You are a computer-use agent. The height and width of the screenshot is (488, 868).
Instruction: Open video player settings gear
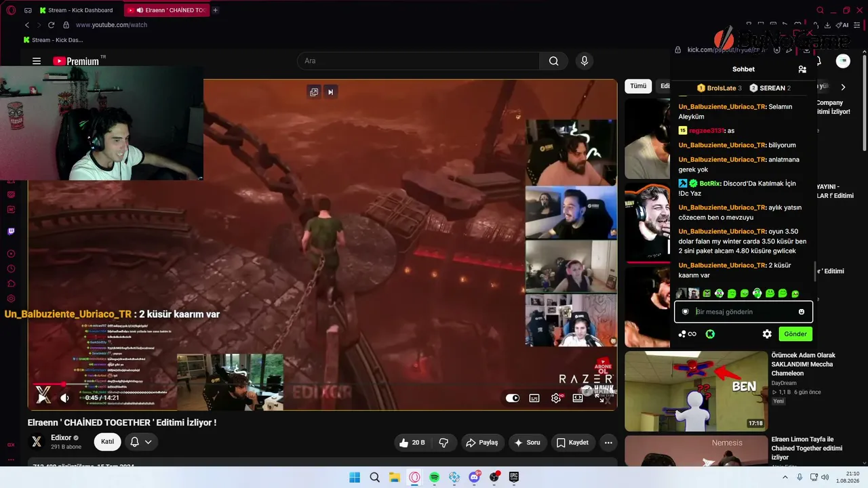coord(556,398)
